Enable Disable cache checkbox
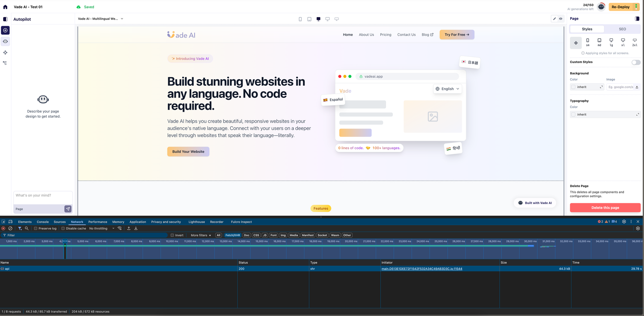644x316 pixels. (63, 228)
